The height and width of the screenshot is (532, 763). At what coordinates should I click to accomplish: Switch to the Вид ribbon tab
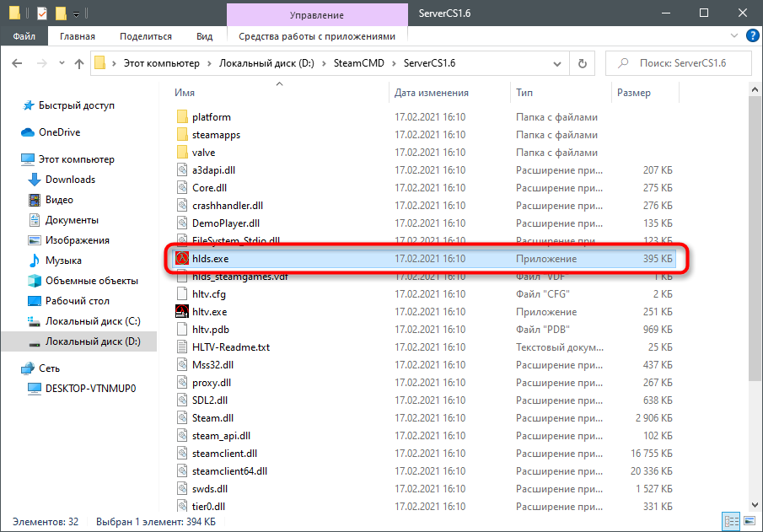click(x=204, y=36)
